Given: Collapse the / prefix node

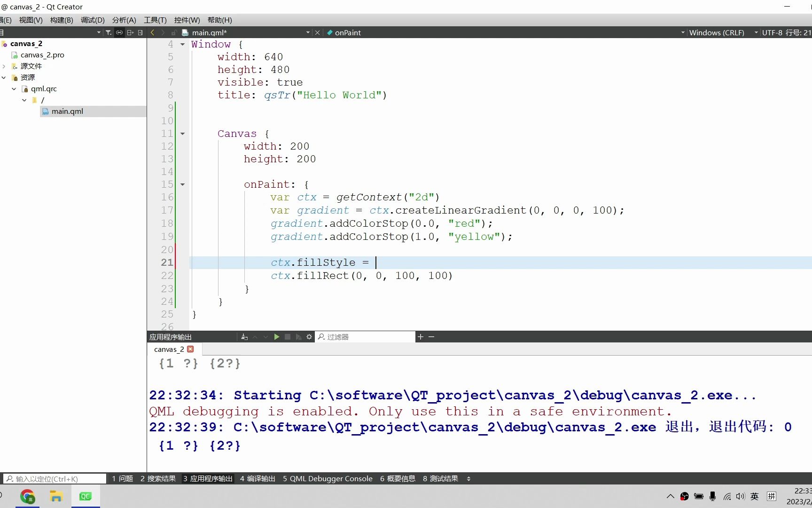Looking at the screenshot, I should 24,100.
